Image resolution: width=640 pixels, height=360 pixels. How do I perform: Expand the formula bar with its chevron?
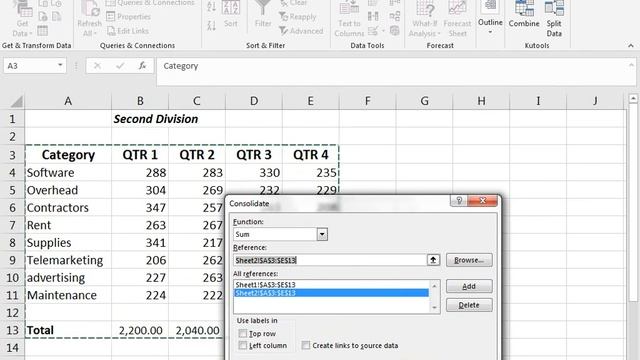coord(631,65)
